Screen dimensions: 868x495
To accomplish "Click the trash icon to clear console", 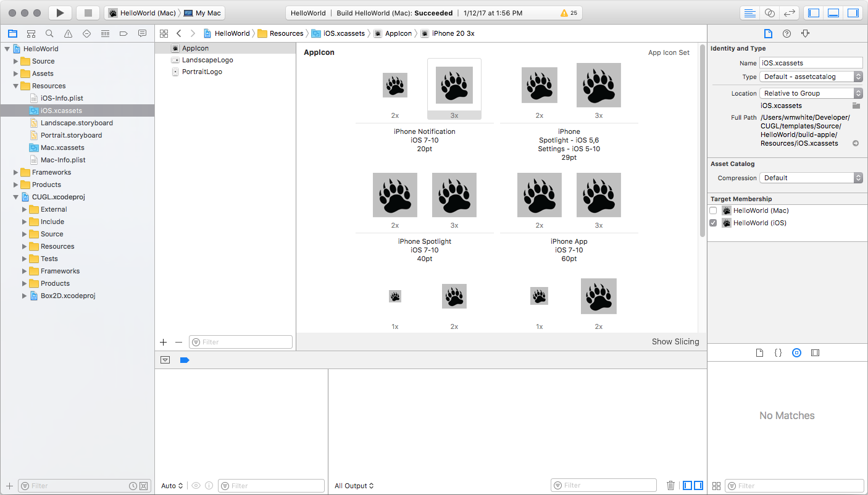I will pos(670,486).
